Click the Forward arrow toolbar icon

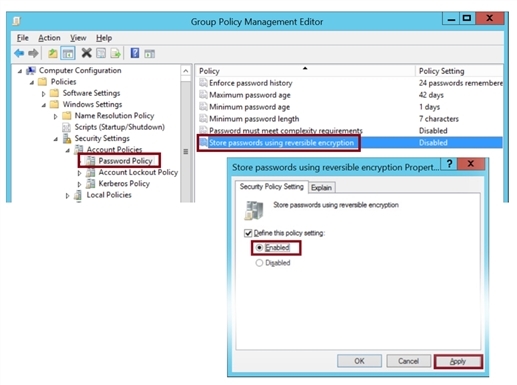[33, 53]
